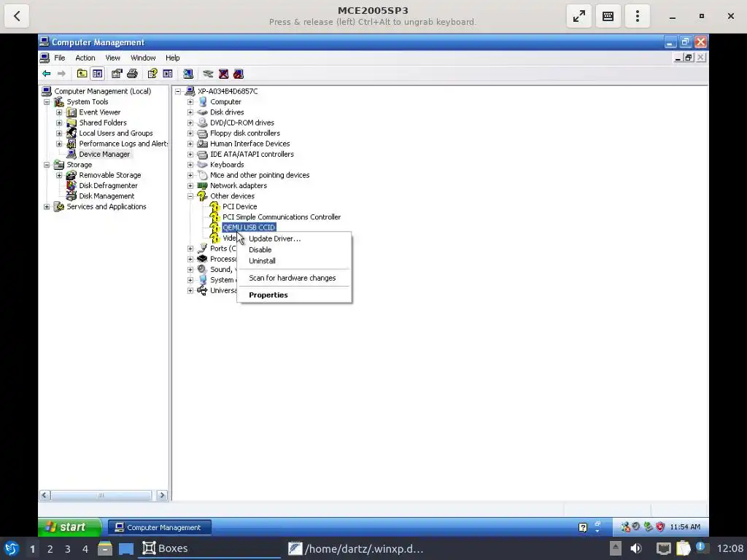Click the Windows XP start button
Viewport: 747px width, 560px height.
(x=69, y=527)
